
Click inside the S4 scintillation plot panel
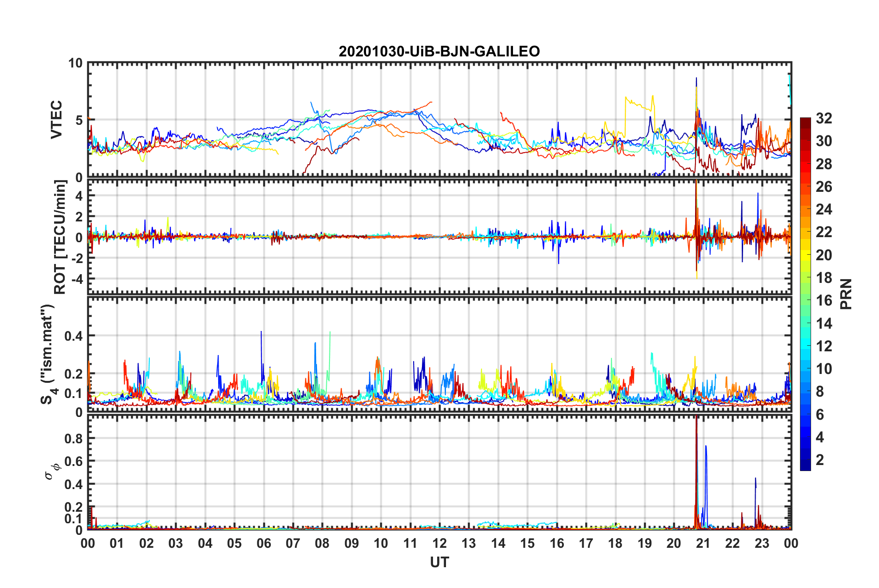coord(439,355)
